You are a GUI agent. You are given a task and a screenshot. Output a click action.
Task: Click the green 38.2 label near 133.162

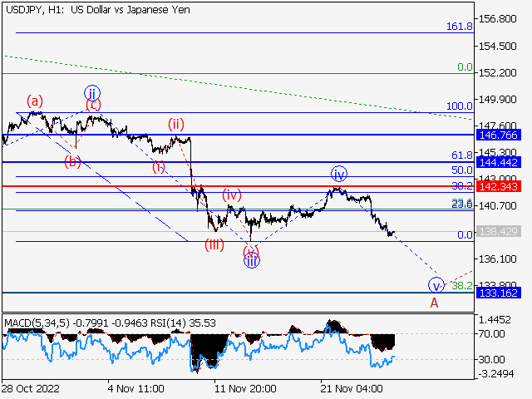pyautogui.click(x=462, y=286)
